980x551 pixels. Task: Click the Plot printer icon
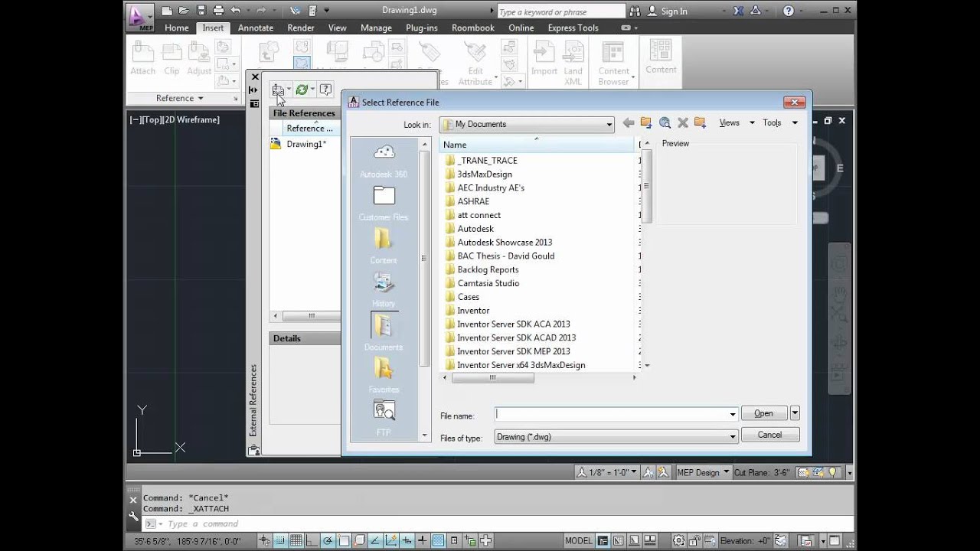point(218,11)
